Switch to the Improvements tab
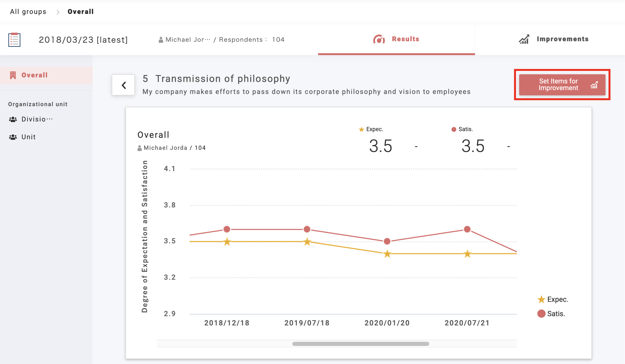This screenshot has height=364, width=625. [x=562, y=39]
